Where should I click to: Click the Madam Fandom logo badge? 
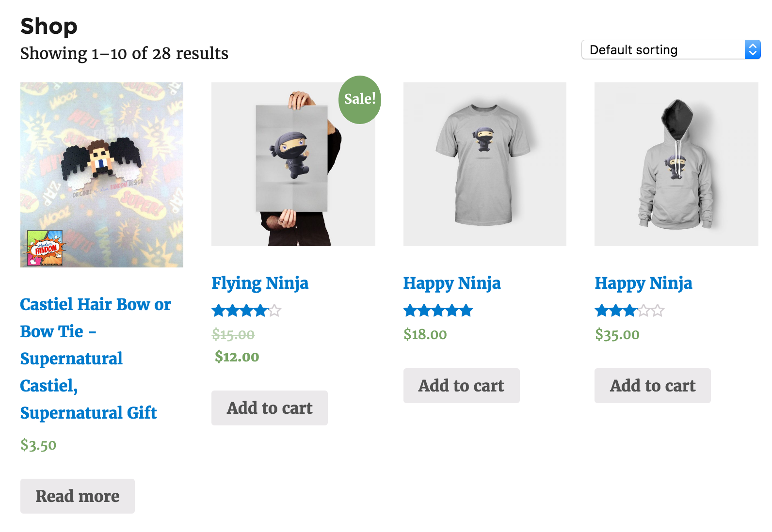point(45,248)
